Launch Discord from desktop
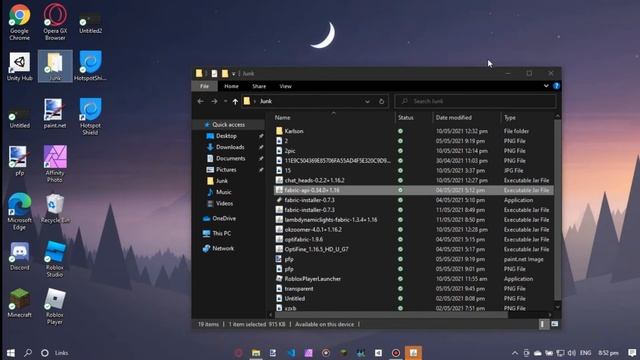Image resolution: width=640 pixels, height=360 pixels. pyautogui.click(x=19, y=256)
